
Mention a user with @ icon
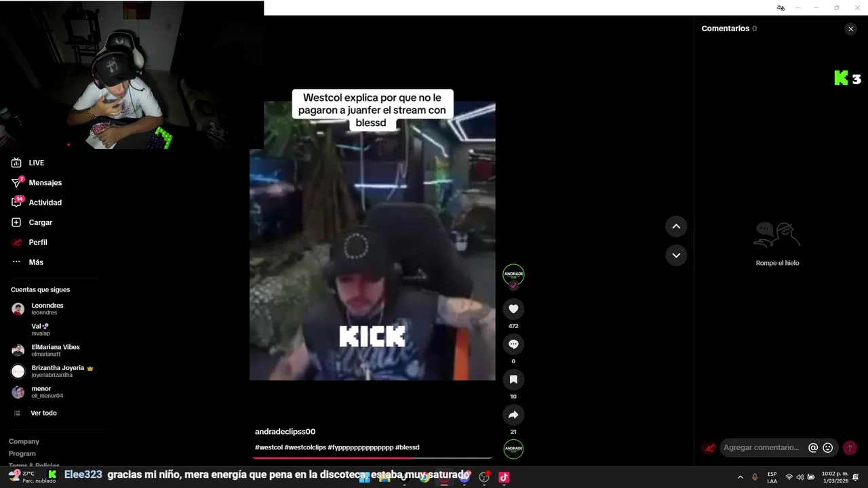click(x=813, y=447)
